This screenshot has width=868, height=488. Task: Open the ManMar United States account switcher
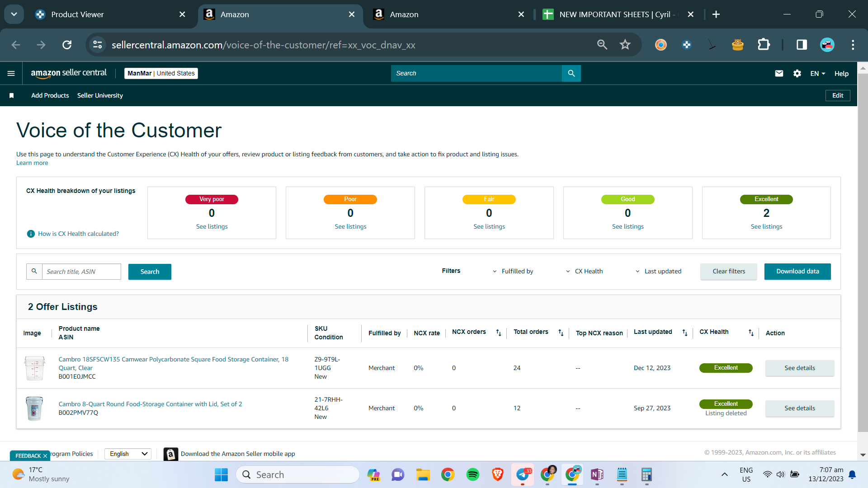(x=161, y=73)
